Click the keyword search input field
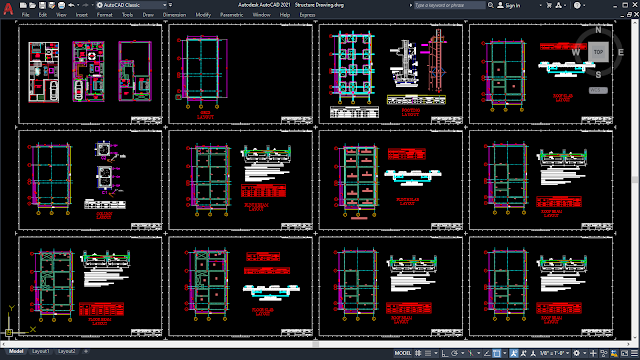The image size is (640, 360). tap(449, 5)
